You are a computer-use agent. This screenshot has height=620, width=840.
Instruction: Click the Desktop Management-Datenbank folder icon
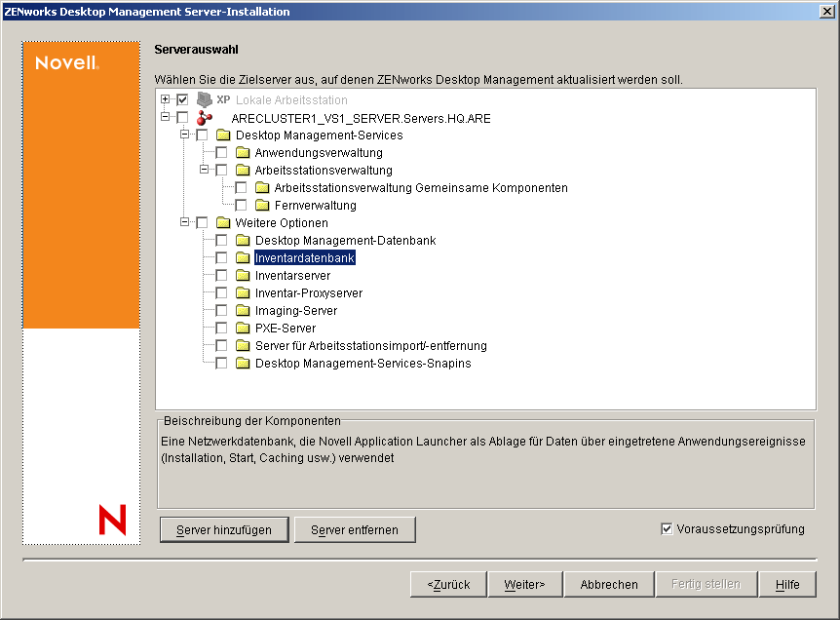[243, 240]
